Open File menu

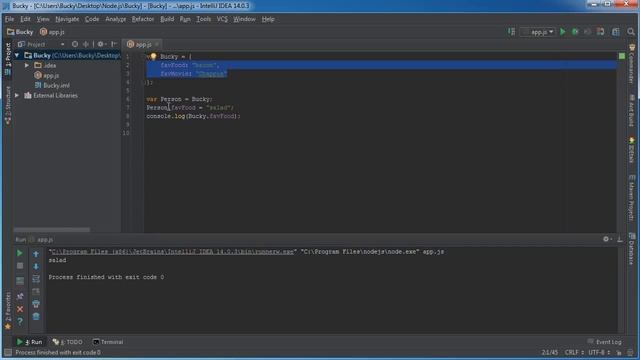[x=9, y=19]
